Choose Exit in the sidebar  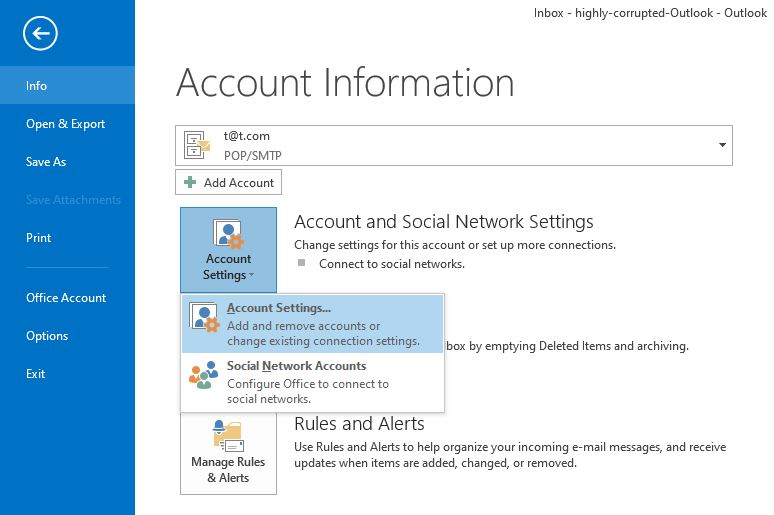click(67, 374)
